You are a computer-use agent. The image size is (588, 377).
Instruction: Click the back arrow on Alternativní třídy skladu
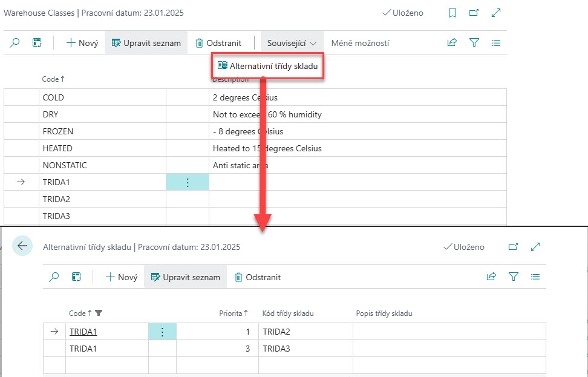pos(22,246)
